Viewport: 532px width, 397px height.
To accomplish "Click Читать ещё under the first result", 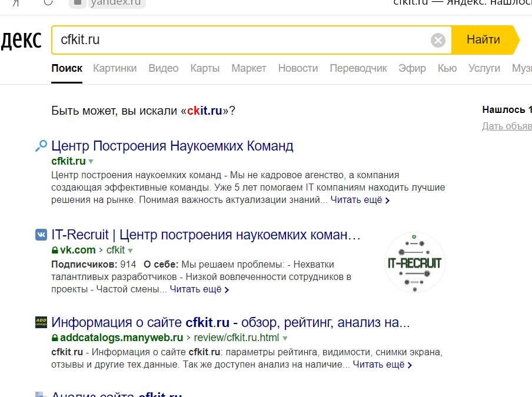I will pos(360,200).
